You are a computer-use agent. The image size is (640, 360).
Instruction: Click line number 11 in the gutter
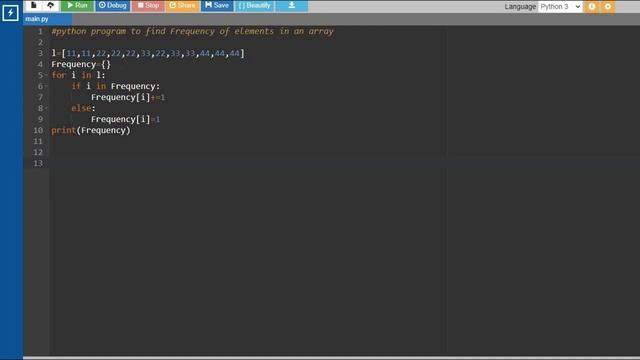tap(38, 141)
